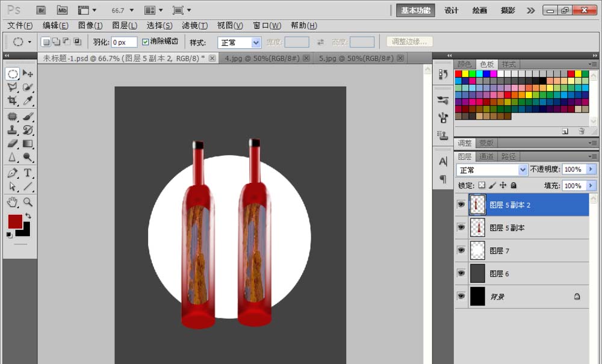602x364 pixels.
Task: Switch to the 通道 channels tab
Action: (486, 156)
